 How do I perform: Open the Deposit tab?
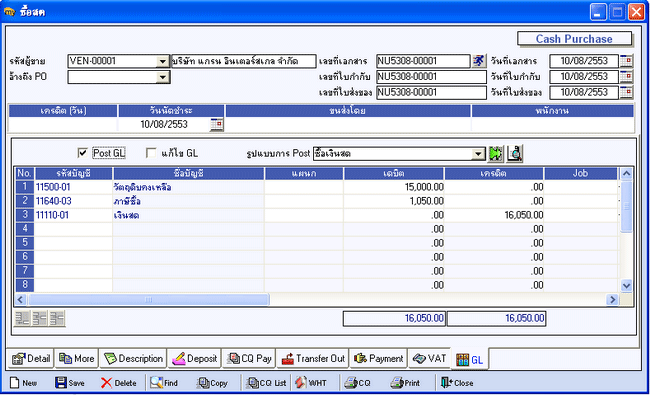[x=194, y=359]
